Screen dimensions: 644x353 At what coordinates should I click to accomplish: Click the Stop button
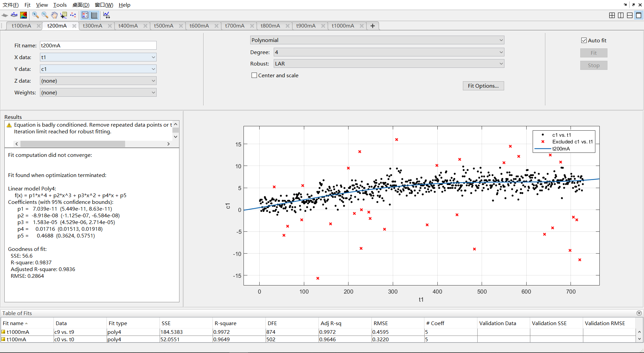point(594,65)
